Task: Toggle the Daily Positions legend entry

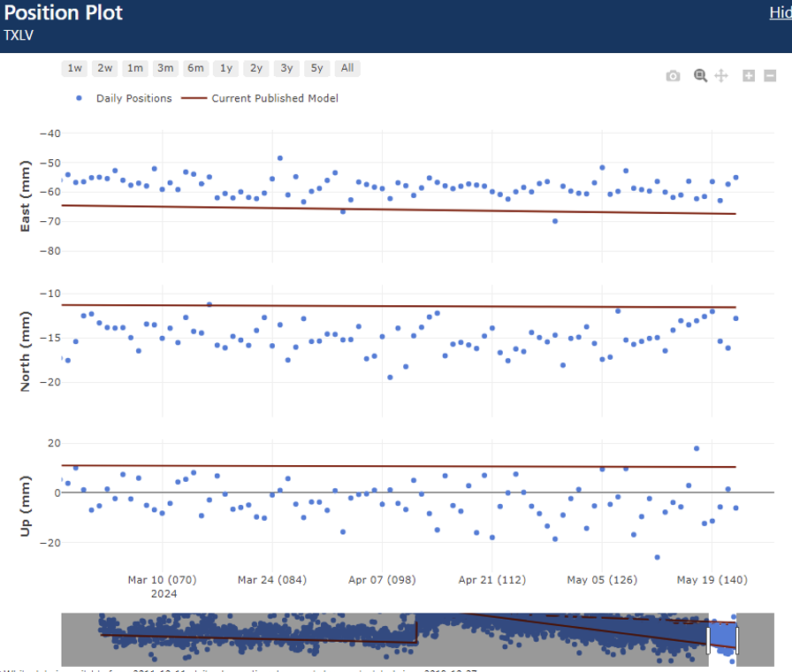Action: [125, 98]
